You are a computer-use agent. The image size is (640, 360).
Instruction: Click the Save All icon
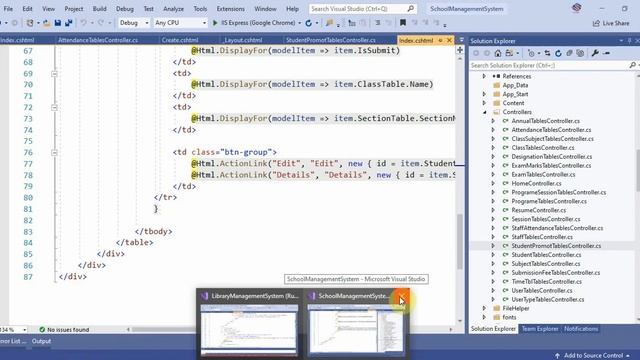[x=69, y=23]
